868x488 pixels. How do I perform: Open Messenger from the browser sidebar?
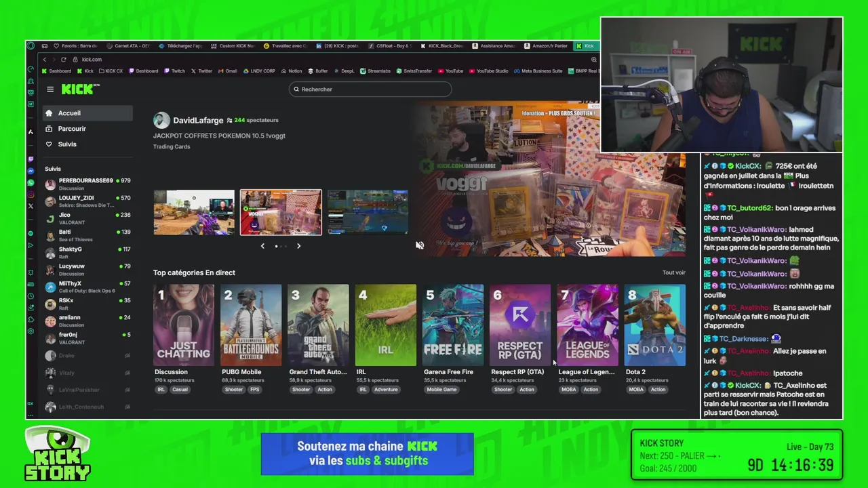tap(31, 171)
